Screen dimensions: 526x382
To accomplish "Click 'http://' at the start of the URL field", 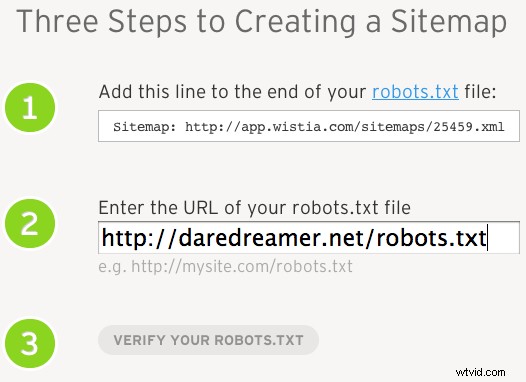I will 139,237.
